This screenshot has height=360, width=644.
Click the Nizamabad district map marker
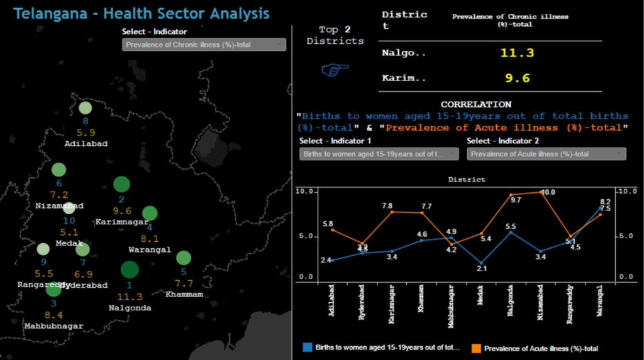pyautogui.click(x=58, y=170)
